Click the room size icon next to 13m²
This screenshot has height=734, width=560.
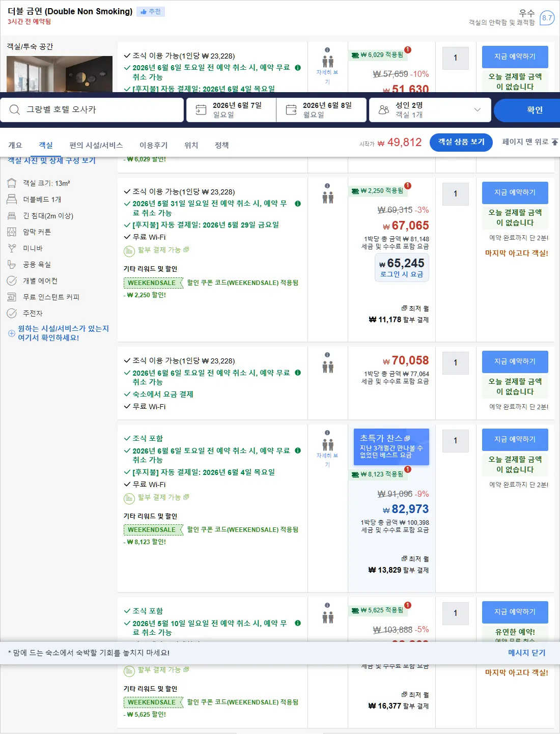12,183
